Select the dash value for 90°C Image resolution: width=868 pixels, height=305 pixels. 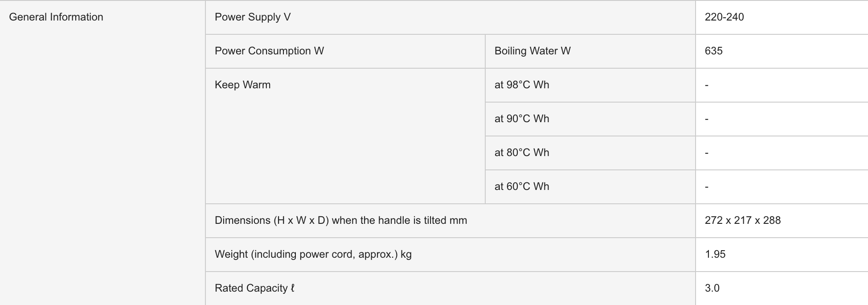707,119
